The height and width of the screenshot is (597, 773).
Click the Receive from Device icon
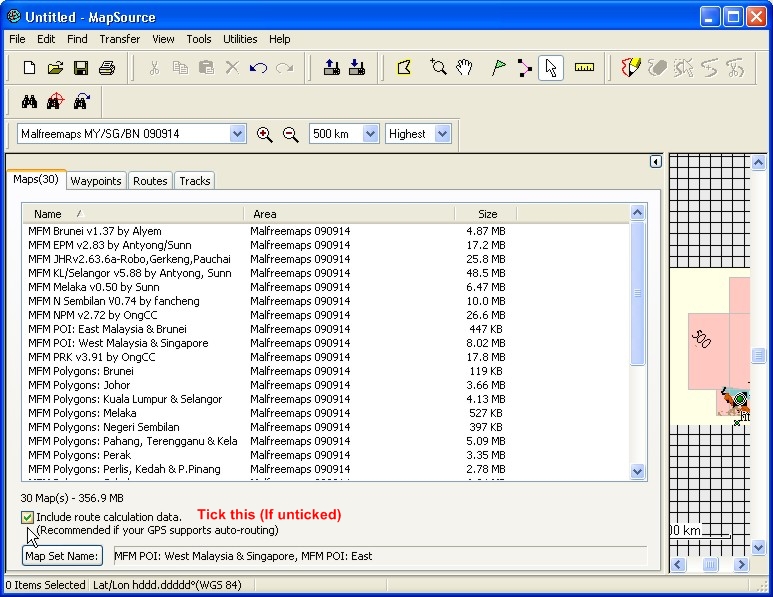357,68
